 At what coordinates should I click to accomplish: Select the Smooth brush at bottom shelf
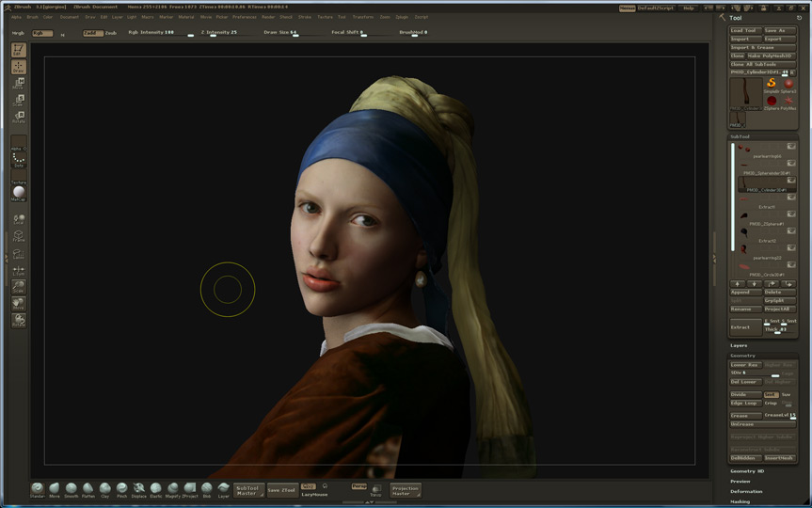72,489
